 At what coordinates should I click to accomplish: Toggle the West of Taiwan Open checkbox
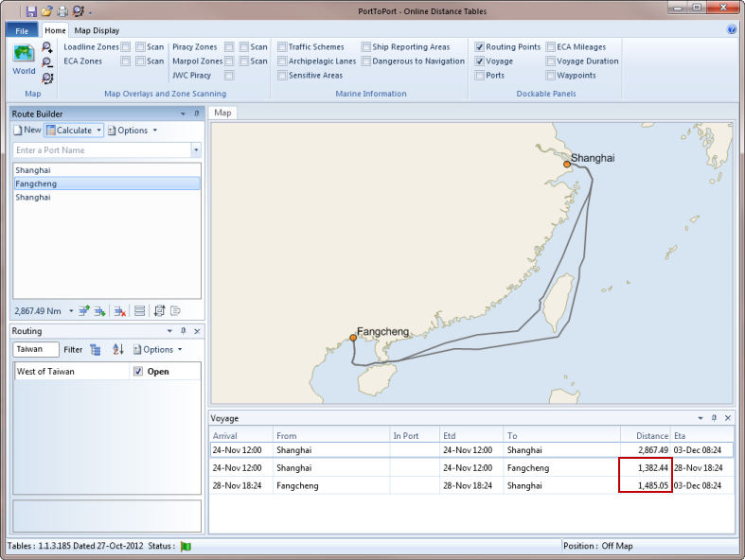pyautogui.click(x=138, y=372)
